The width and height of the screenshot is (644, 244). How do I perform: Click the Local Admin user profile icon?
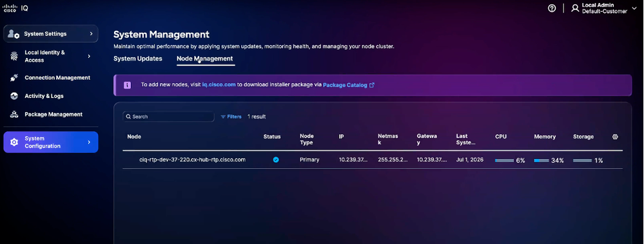click(x=575, y=8)
